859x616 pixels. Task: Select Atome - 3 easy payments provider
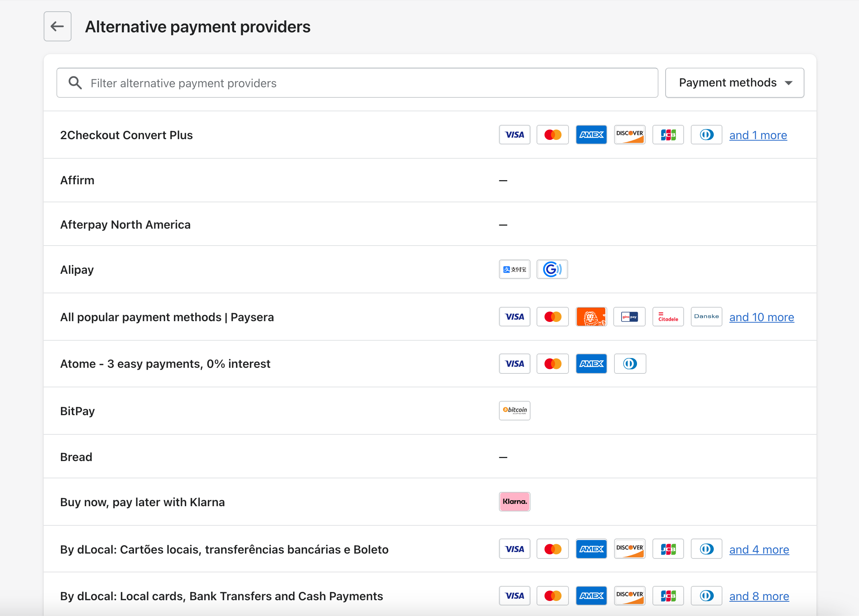pyautogui.click(x=165, y=364)
